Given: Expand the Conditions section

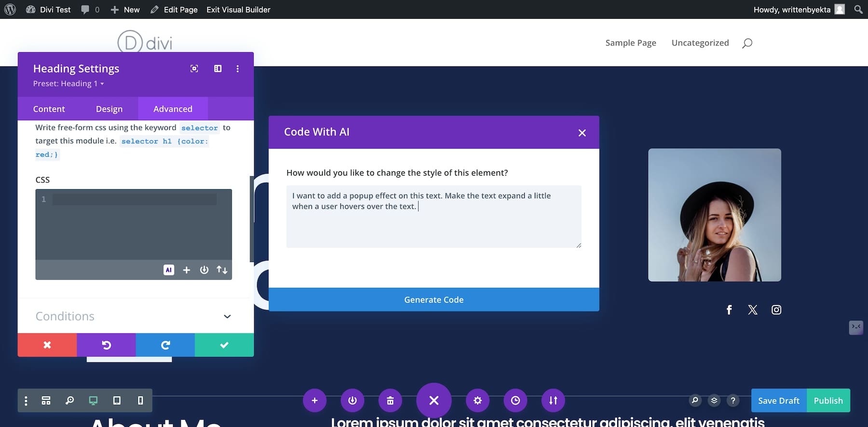Looking at the screenshot, I should pos(134,316).
